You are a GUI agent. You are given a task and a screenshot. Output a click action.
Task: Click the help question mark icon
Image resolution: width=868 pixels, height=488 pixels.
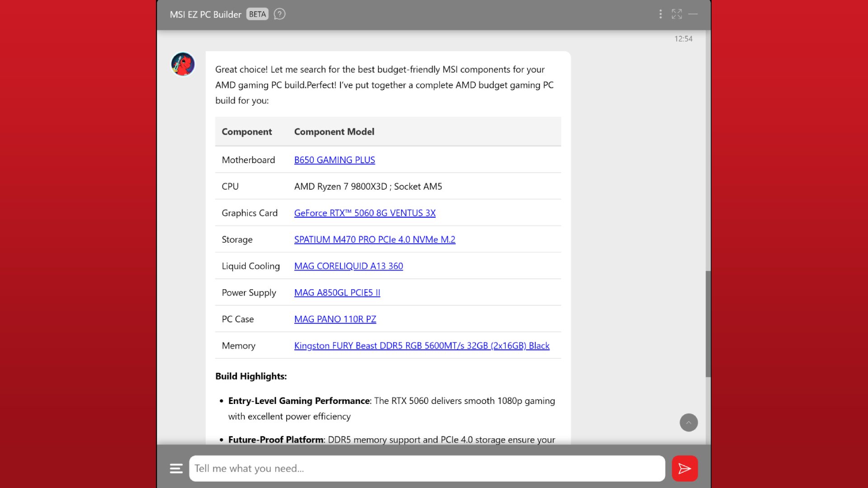[x=279, y=14]
